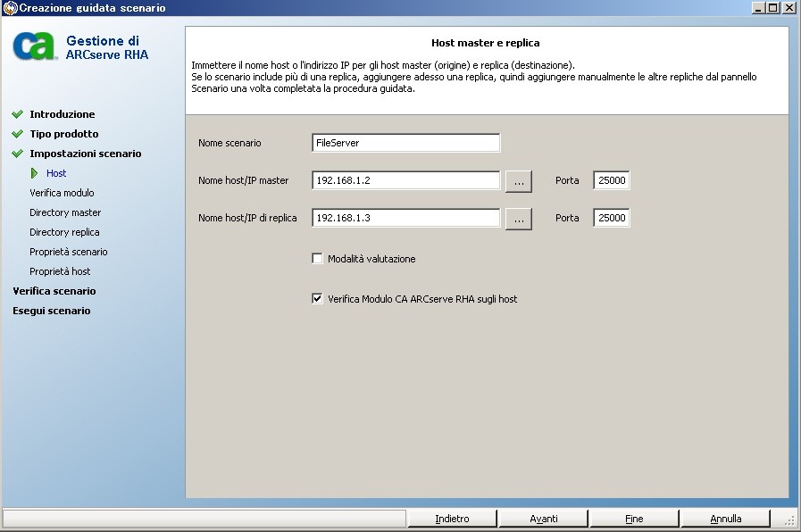Click the Nome scenario input field

406,143
